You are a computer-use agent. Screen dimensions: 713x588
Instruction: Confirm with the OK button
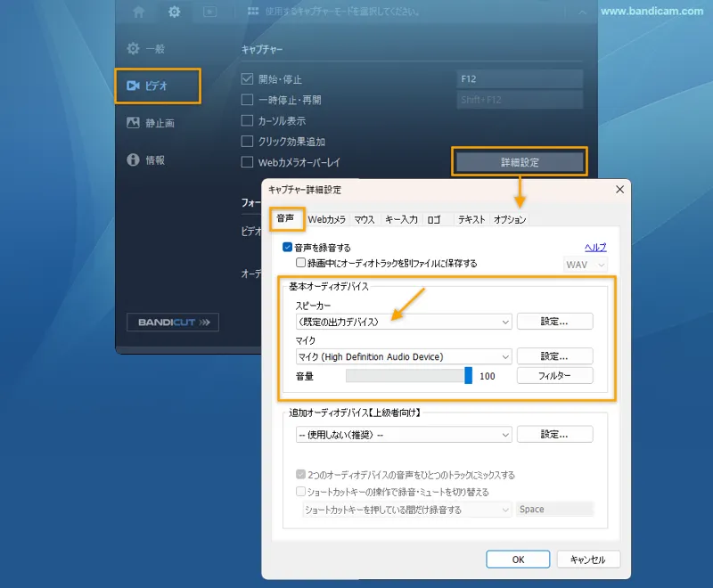(x=518, y=559)
